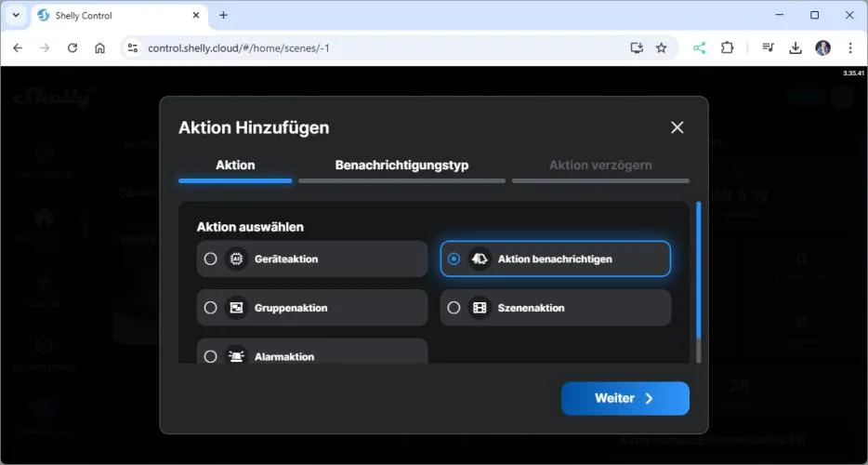Click the Weiter button
Image resolution: width=868 pixels, height=465 pixels.
[x=625, y=398]
